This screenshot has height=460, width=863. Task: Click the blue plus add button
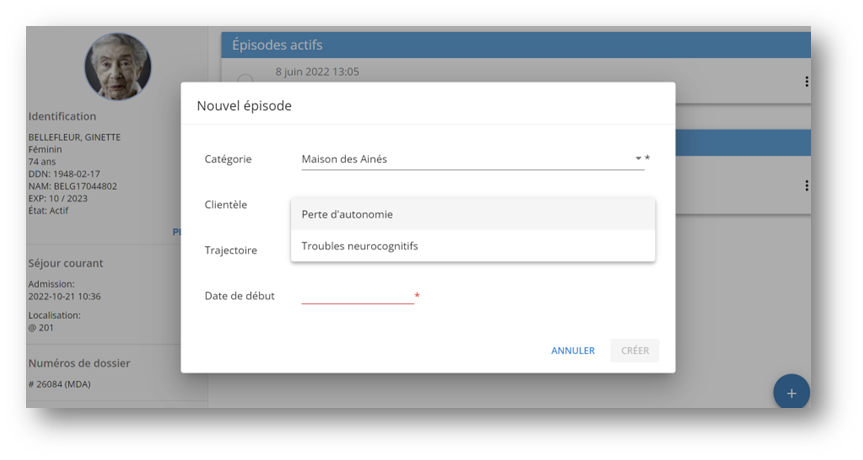(x=791, y=393)
